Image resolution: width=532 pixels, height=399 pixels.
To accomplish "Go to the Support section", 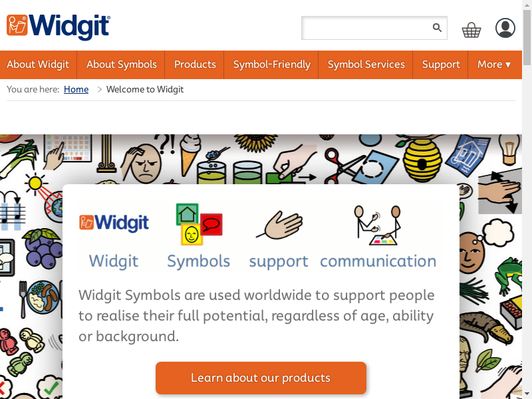I will tap(440, 65).
